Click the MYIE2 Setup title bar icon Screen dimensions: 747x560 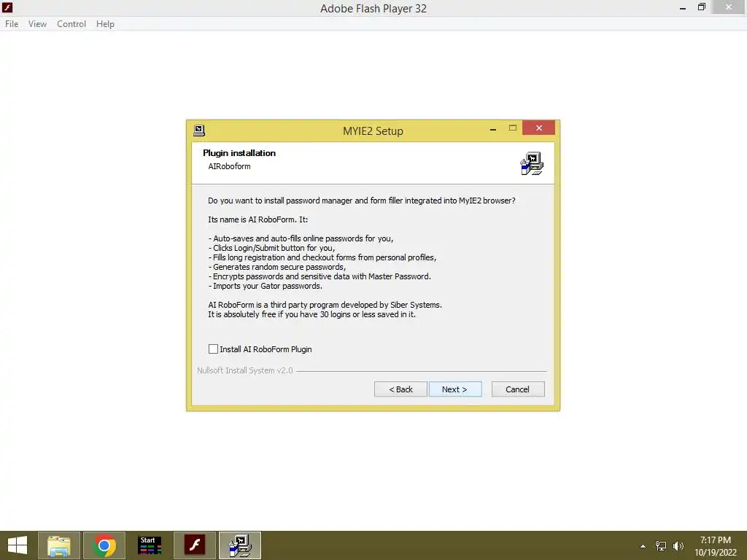[x=199, y=130]
